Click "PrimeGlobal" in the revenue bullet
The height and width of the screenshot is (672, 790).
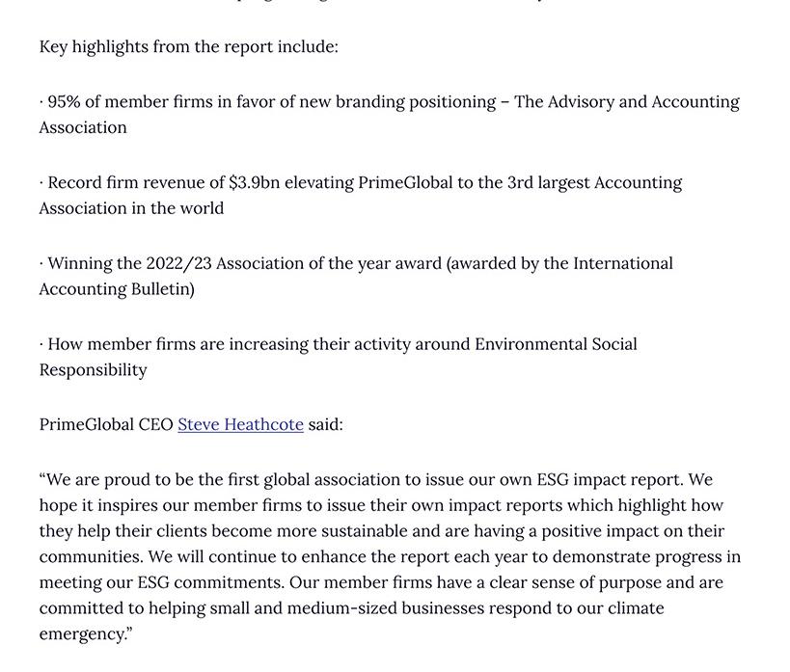click(x=405, y=183)
